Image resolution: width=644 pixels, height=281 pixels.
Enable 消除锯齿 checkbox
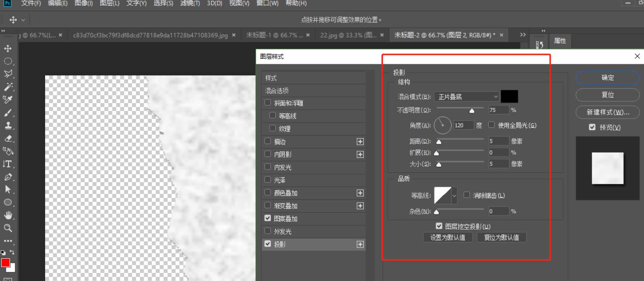click(x=467, y=195)
